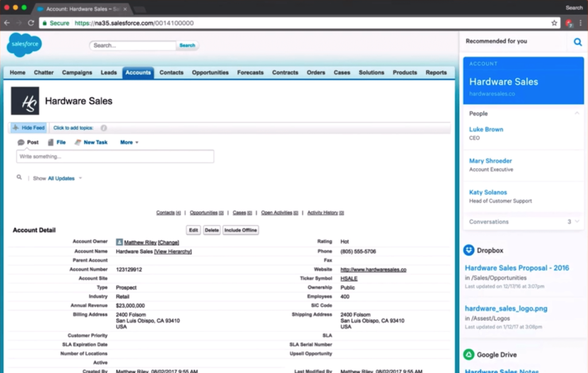Click the File attachment icon

coord(51,142)
